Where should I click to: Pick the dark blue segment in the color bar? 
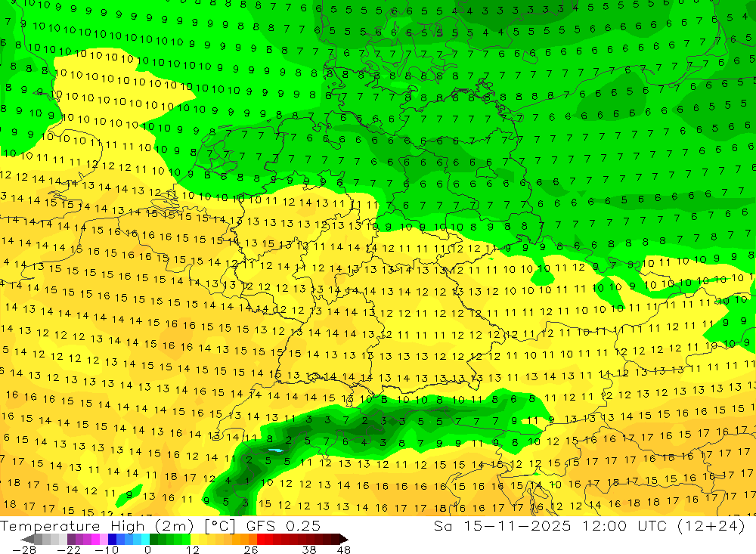click(113, 539)
